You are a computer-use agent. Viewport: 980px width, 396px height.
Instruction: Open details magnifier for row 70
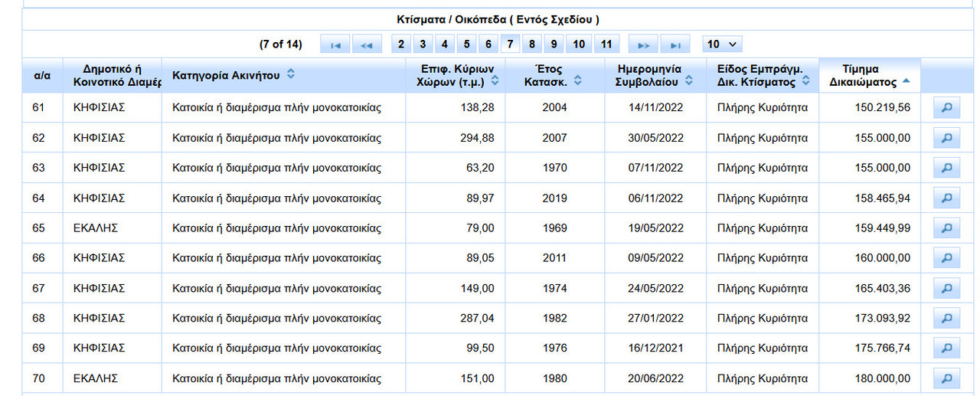point(946,378)
